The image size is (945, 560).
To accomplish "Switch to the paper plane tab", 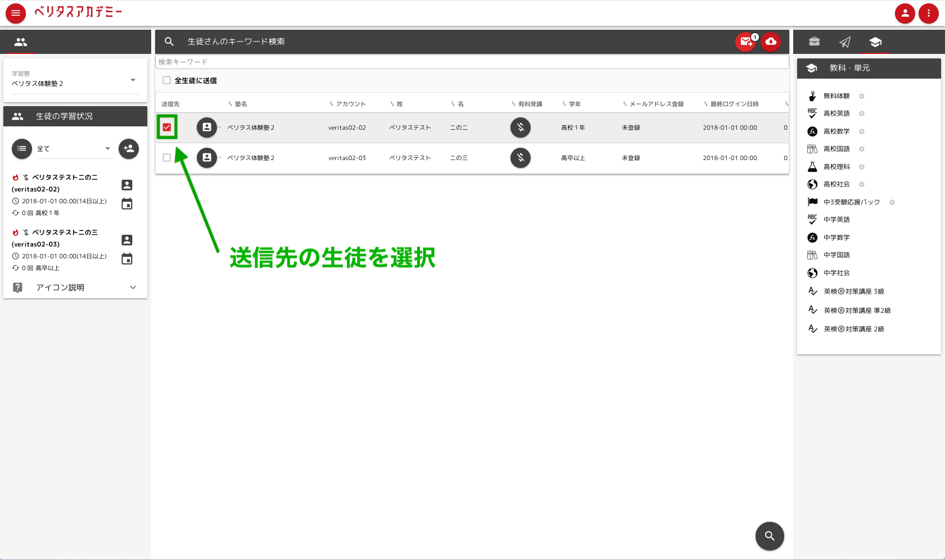I will click(845, 42).
